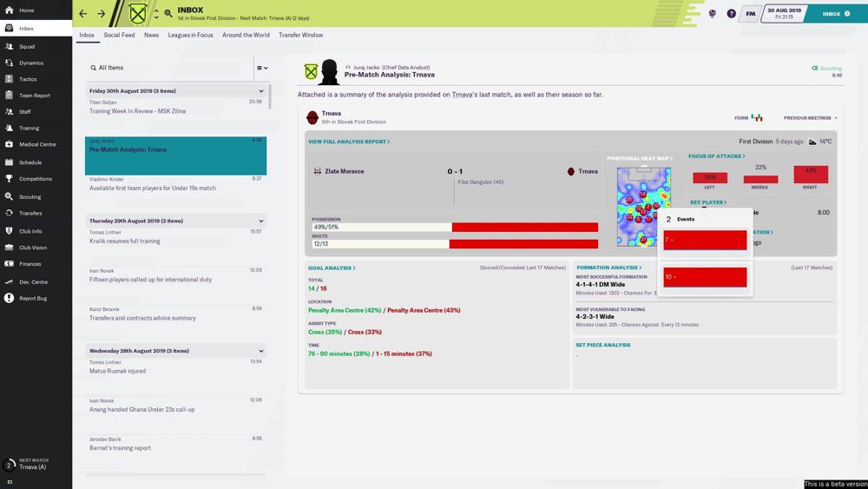This screenshot has width=868, height=489.
Task: Click the search magnifier in header
Action: [x=168, y=13]
